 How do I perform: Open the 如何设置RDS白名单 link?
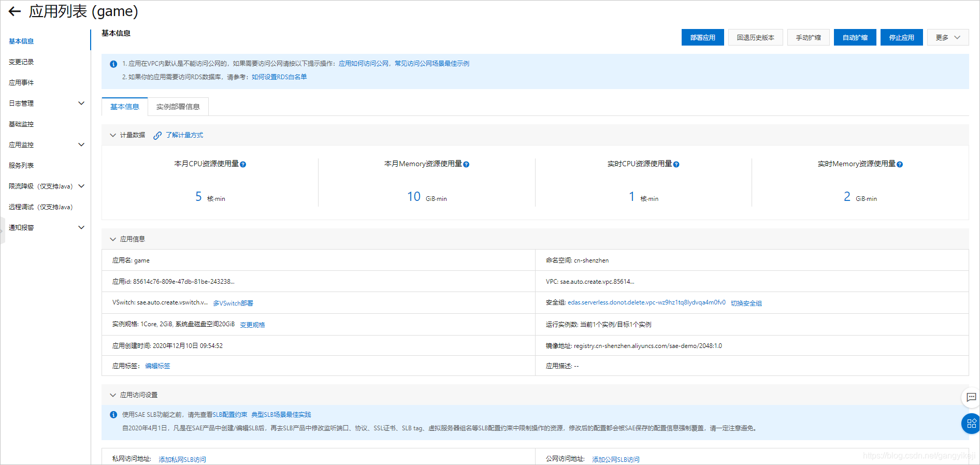coord(279,77)
